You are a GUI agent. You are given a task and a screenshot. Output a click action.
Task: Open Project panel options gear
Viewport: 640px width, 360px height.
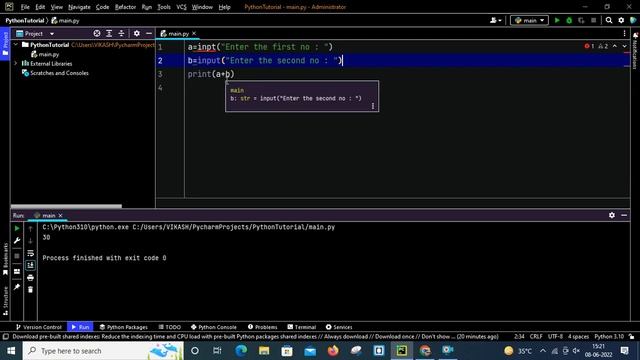tap(137, 33)
